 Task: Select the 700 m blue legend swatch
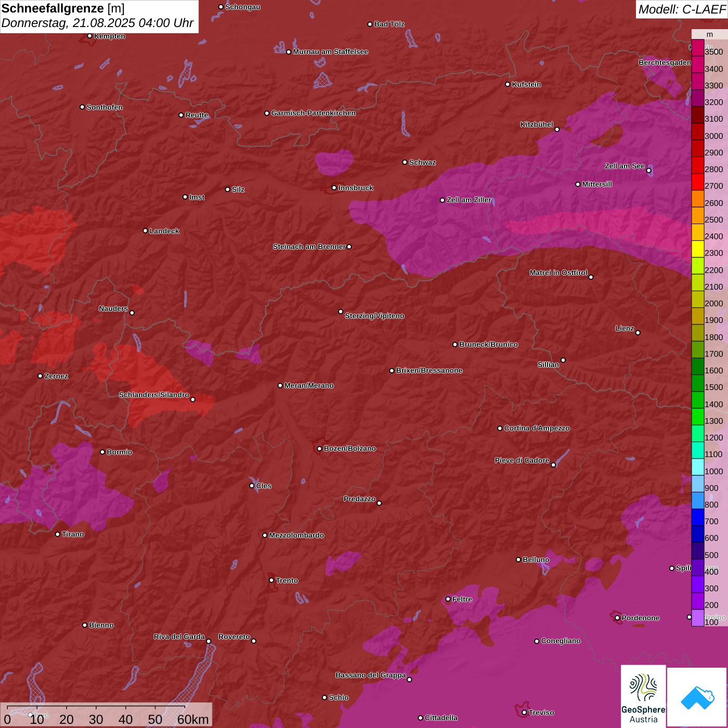(697, 517)
